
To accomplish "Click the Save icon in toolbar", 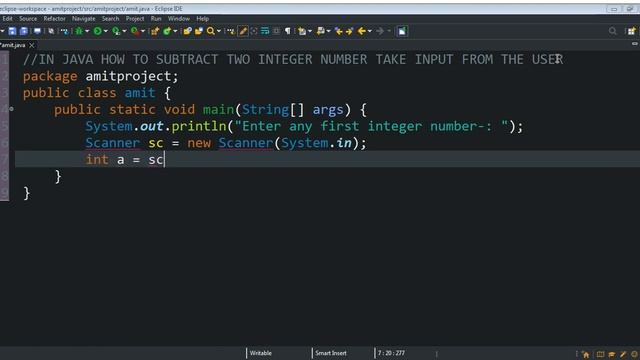I will [x=12, y=31].
